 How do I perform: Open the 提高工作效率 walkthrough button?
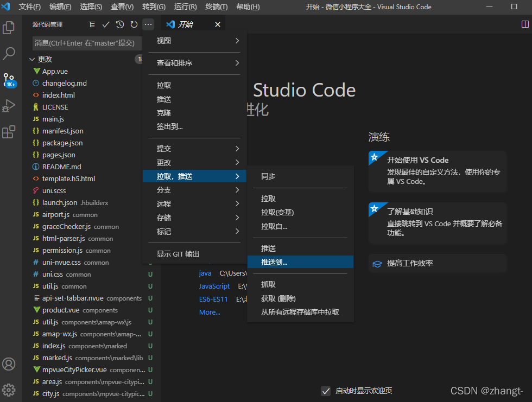pos(438,263)
